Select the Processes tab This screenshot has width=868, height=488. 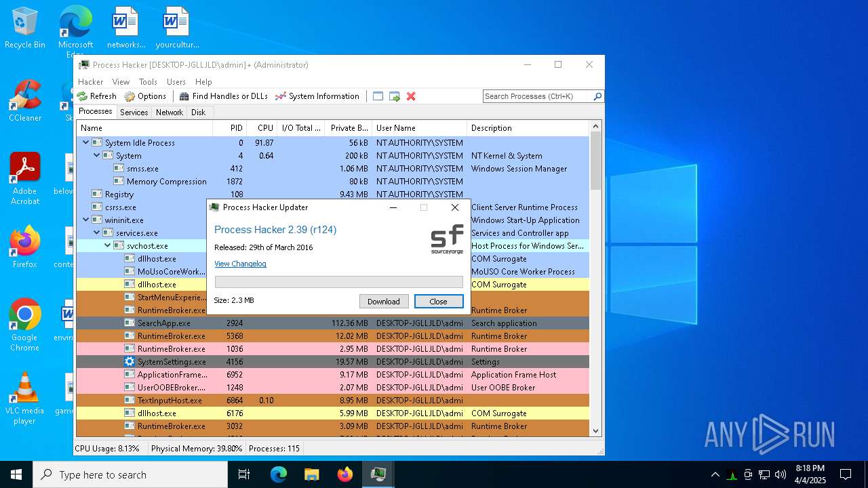[x=96, y=112]
